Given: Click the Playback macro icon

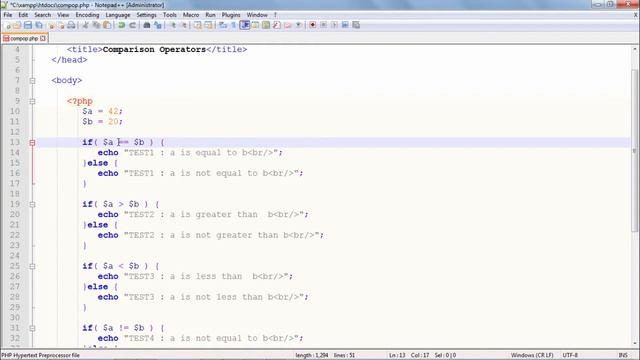Looking at the screenshot, I should coord(334,25).
